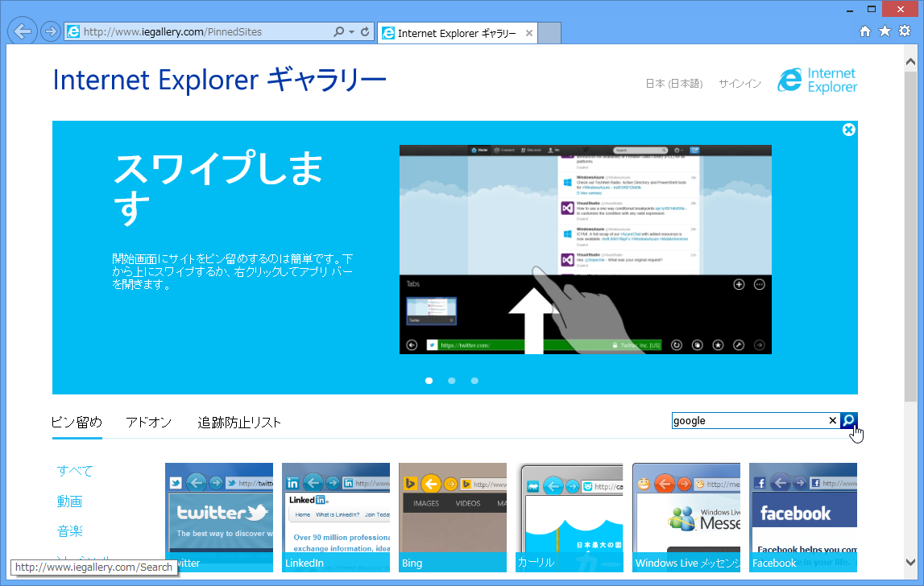Screen dimensions: 924x586
Task: Switch to the アドオン tab
Action: pos(148,423)
